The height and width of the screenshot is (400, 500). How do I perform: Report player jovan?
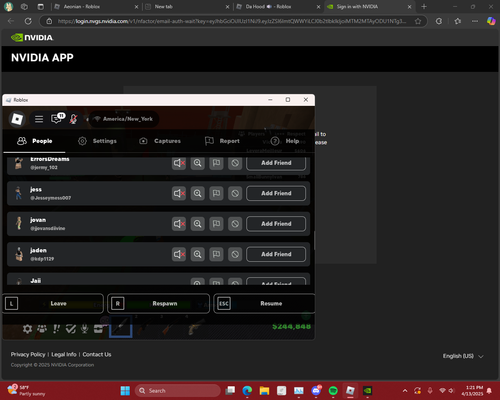click(216, 224)
